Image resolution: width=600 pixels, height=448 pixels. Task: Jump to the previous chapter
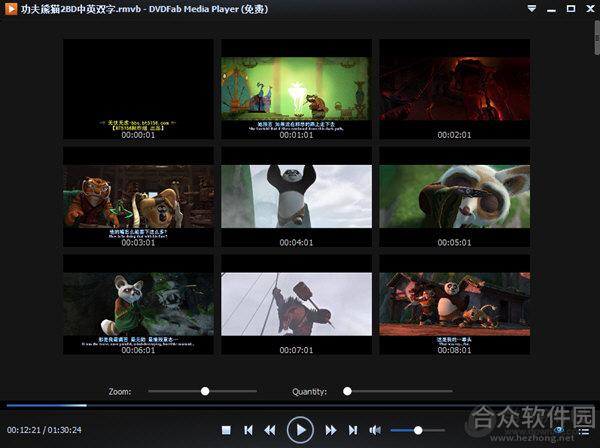coord(248,430)
